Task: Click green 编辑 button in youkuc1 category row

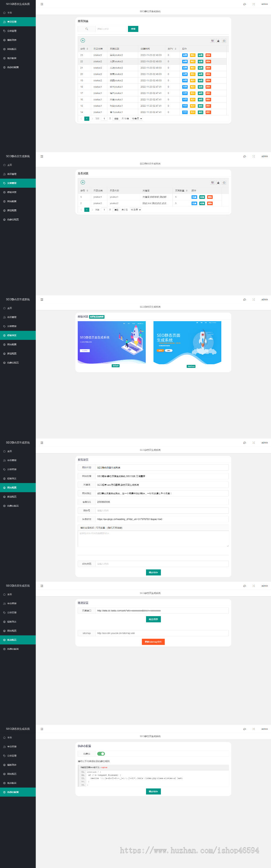Action: pos(202,197)
